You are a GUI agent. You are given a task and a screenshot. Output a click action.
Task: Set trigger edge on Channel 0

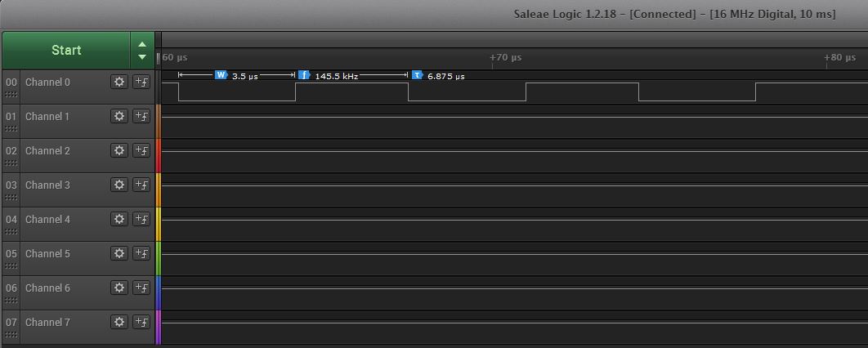[x=141, y=82]
